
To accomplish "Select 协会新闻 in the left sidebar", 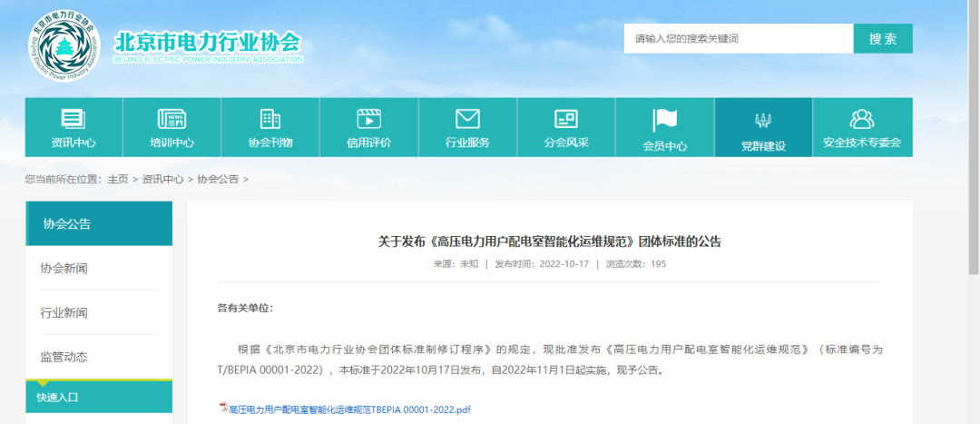I will coord(64,269).
